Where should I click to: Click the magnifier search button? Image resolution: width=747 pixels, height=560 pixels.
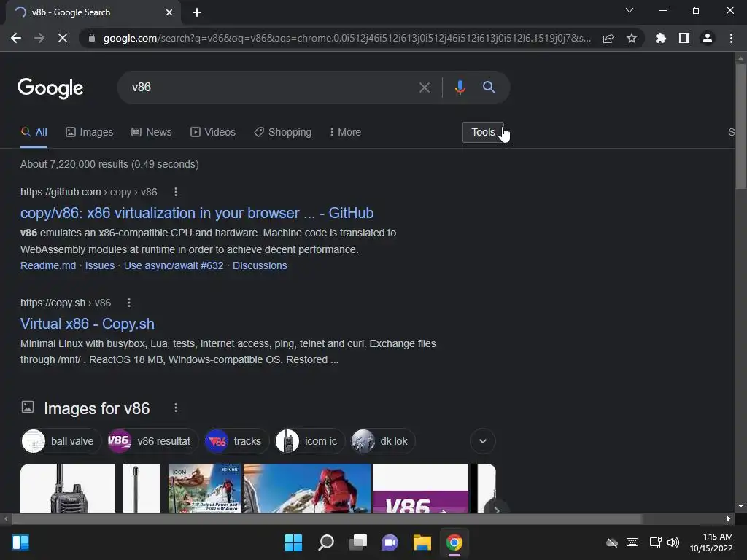tap(489, 87)
